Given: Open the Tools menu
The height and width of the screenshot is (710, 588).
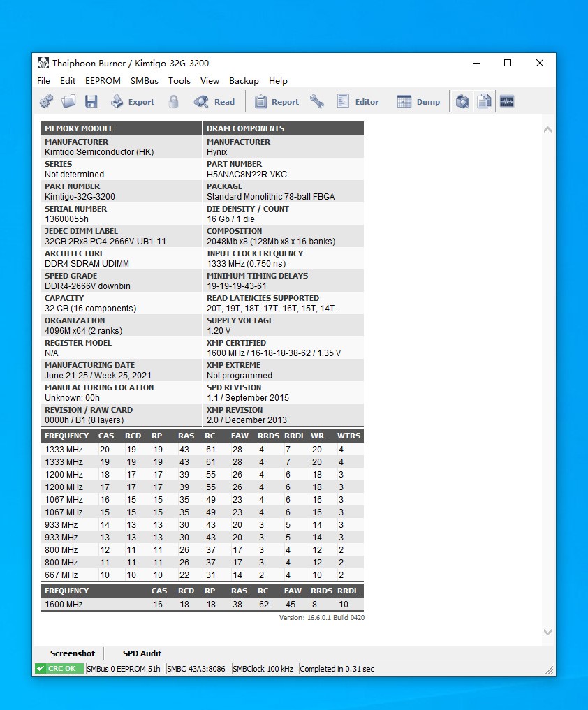Looking at the screenshot, I should click(179, 80).
